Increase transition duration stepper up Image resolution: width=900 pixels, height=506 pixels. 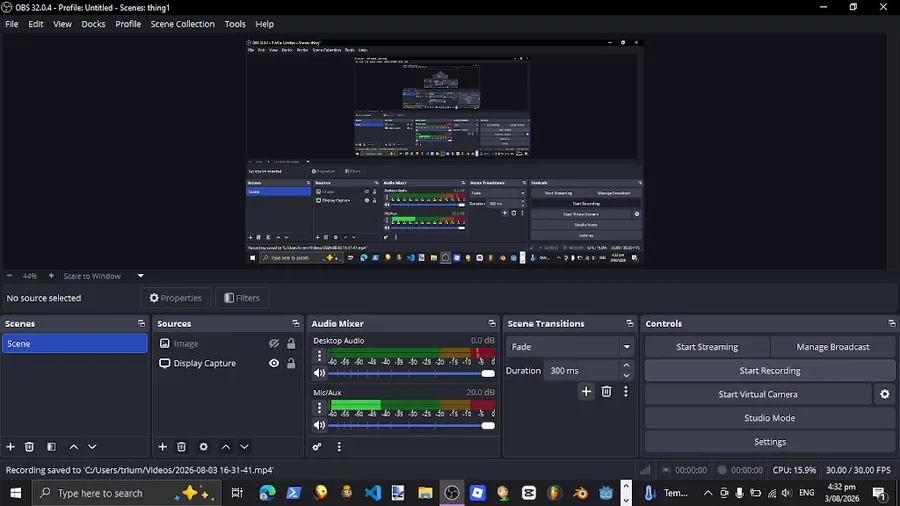[626, 365]
